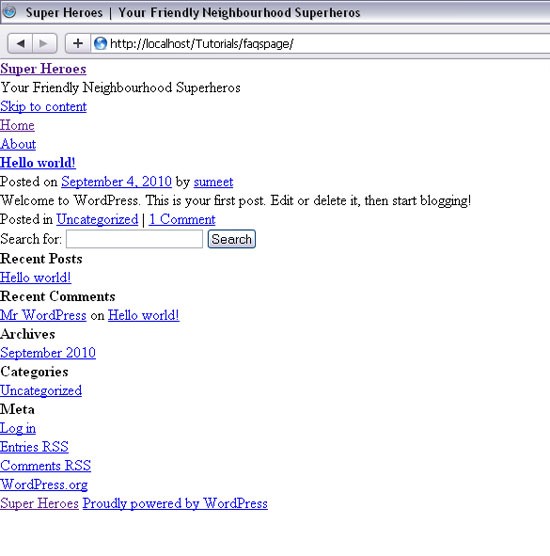View author sumeet's posts
Image resolution: width=550 pixels, height=556 pixels.
coord(213,182)
